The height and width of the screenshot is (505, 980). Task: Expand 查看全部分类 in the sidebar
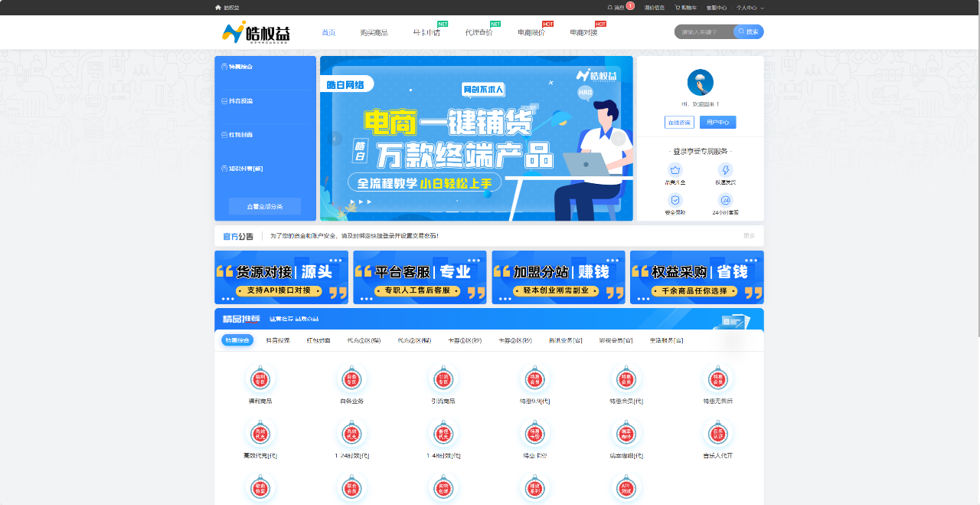[x=264, y=206]
